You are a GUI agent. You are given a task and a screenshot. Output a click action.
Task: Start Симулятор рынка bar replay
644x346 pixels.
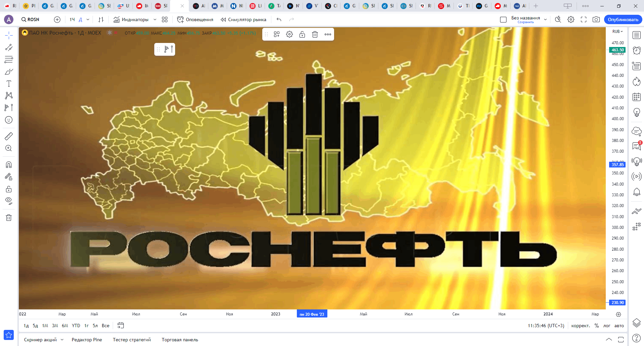point(244,19)
